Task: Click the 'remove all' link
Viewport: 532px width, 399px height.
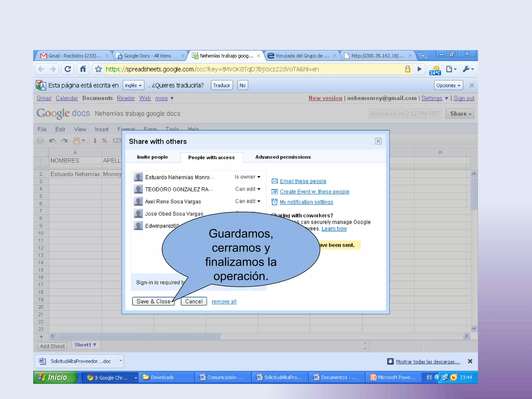Action: click(224, 302)
